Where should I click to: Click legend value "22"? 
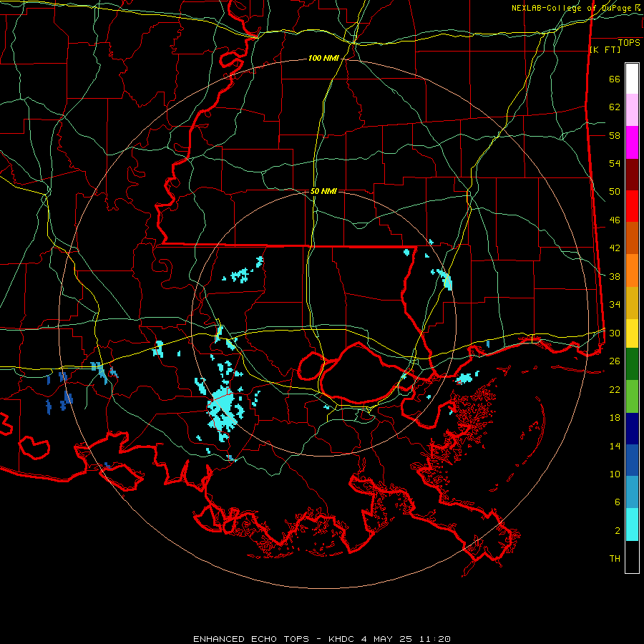(x=615, y=389)
